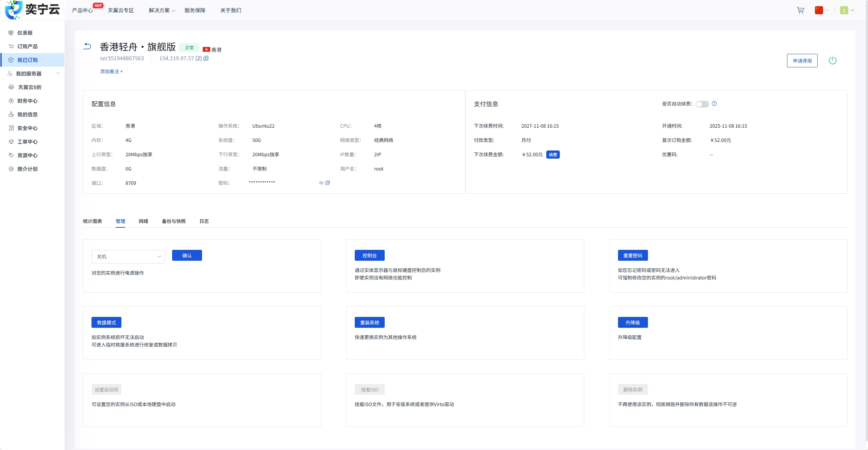Copy the IP address with the copy icon
The height and width of the screenshot is (450, 868).
pos(206,58)
